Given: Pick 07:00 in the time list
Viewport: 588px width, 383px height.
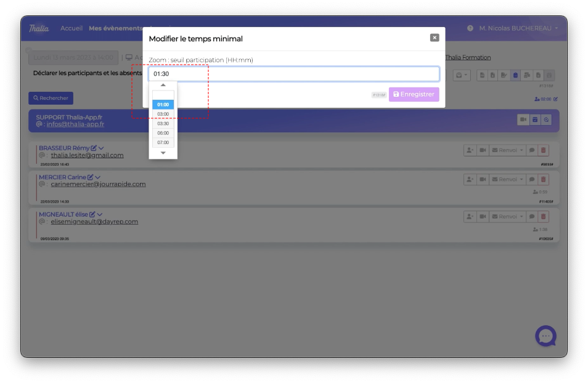Looking at the screenshot, I should pos(163,142).
